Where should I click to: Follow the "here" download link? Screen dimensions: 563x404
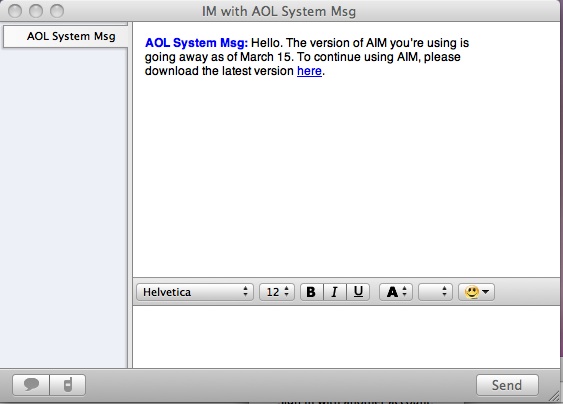coord(309,71)
